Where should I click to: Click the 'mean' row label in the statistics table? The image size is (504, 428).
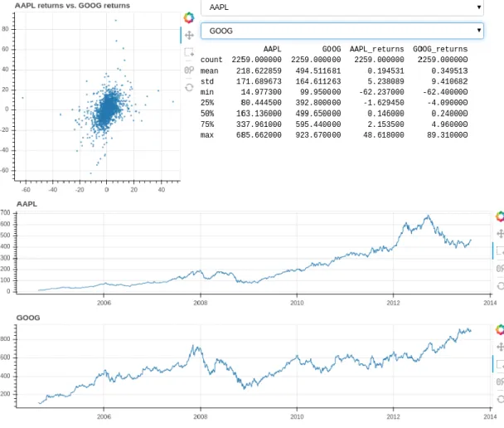[209, 71]
